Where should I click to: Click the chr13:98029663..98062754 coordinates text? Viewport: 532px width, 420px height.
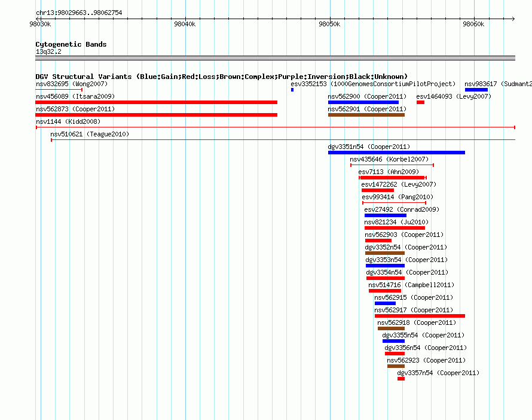(x=79, y=13)
